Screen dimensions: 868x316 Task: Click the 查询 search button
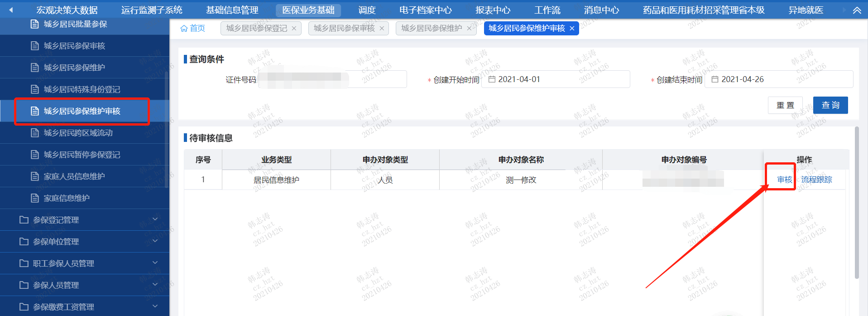point(830,105)
